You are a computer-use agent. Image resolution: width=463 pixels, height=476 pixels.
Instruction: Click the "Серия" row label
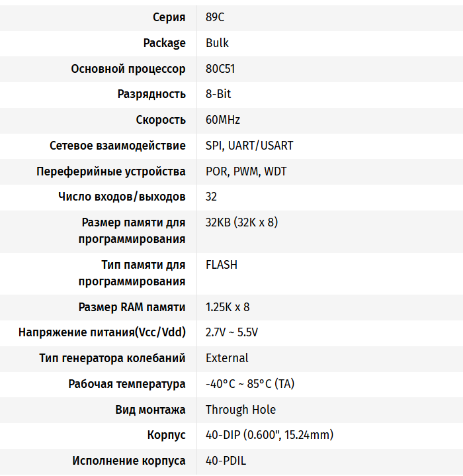[x=169, y=17]
